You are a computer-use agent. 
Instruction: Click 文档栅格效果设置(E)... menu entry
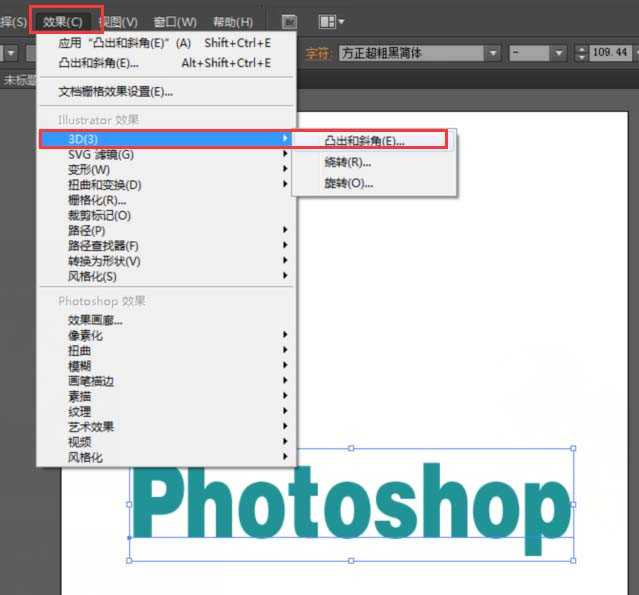click(115, 92)
